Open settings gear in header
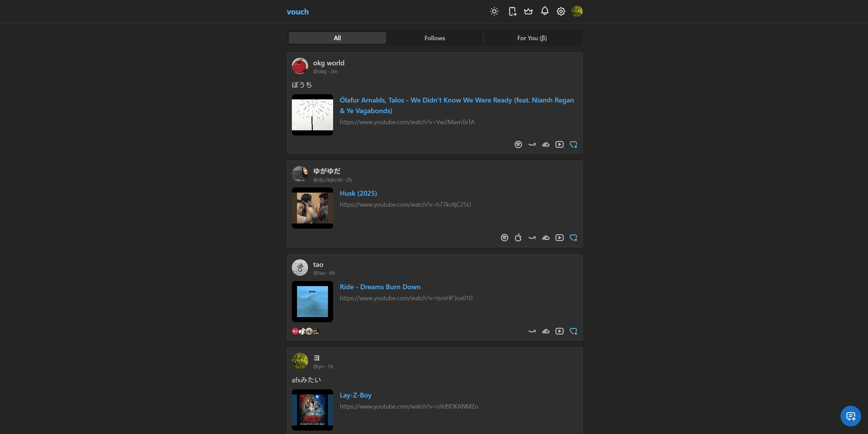Screen dimensions: 868x434 tap(561, 11)
